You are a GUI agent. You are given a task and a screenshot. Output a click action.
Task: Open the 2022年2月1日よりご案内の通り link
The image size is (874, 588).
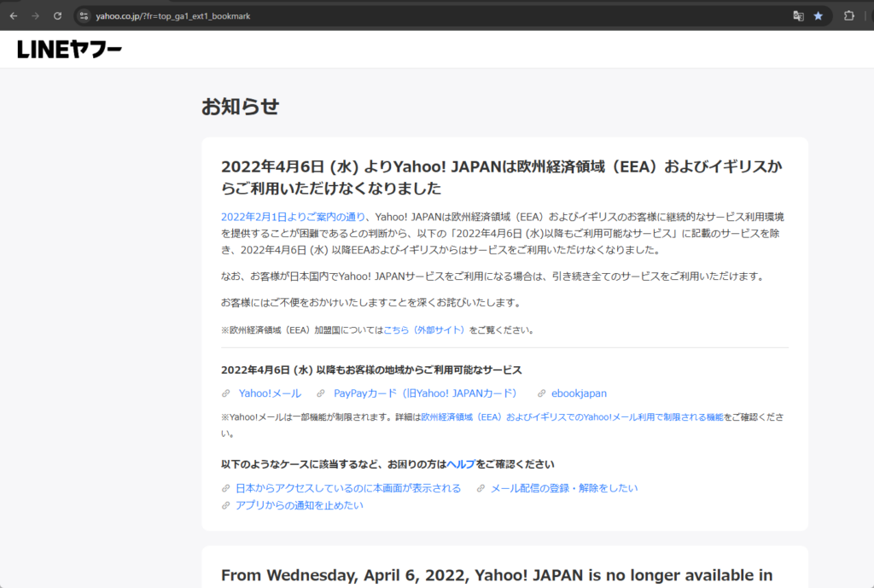pos(294,217)
